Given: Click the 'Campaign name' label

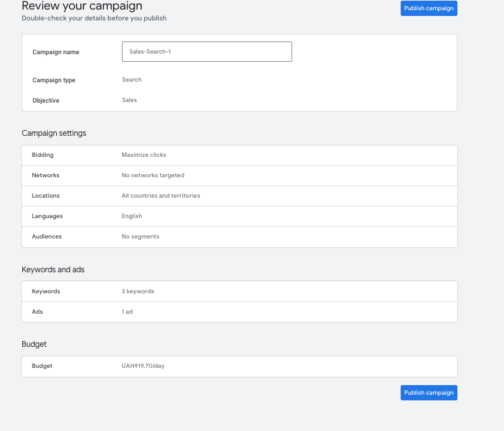Looking at the screenshot, I should pyautogui.click(x=56, y=52).
